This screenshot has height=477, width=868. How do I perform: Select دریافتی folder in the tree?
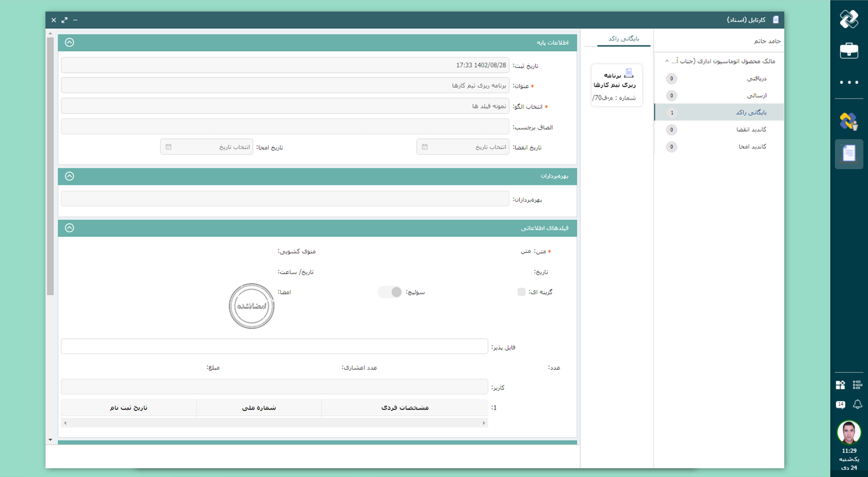pos(756,79)
